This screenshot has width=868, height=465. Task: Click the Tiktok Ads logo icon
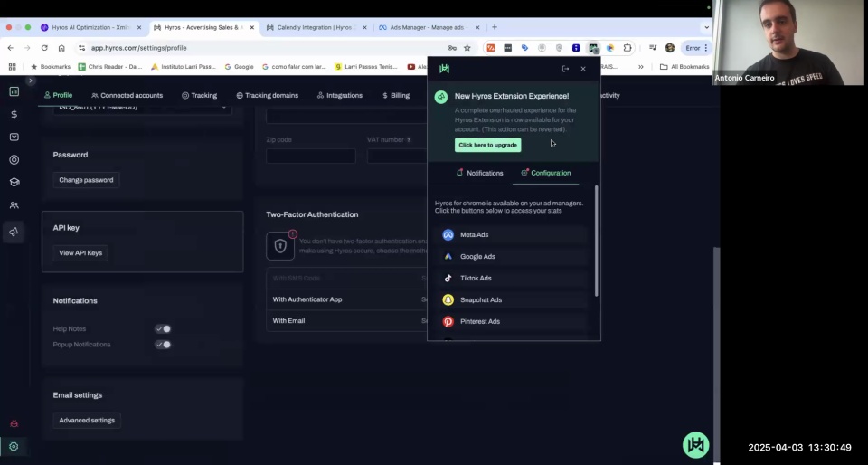(x=448, y=278)
